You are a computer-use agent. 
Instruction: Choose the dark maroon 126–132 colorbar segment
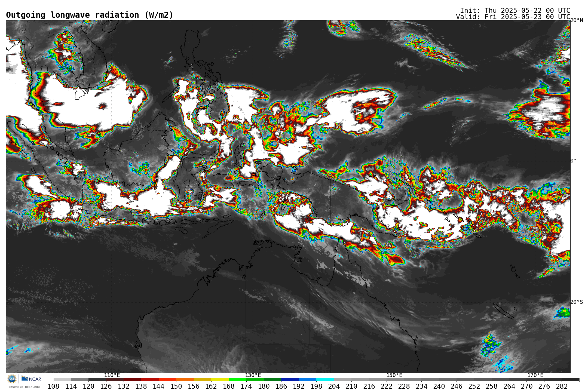click(x=115, y=379)
